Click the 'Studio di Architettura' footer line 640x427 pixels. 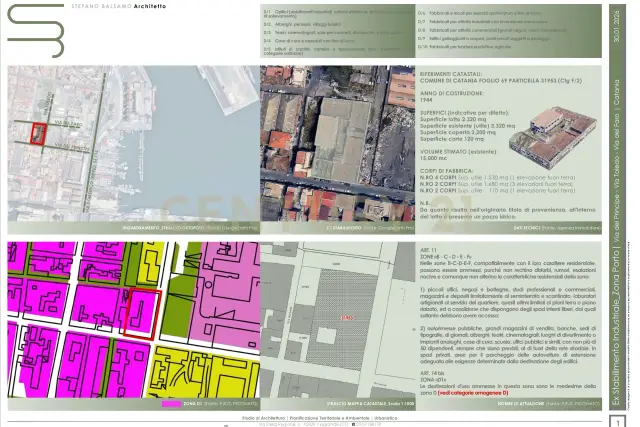319,418
